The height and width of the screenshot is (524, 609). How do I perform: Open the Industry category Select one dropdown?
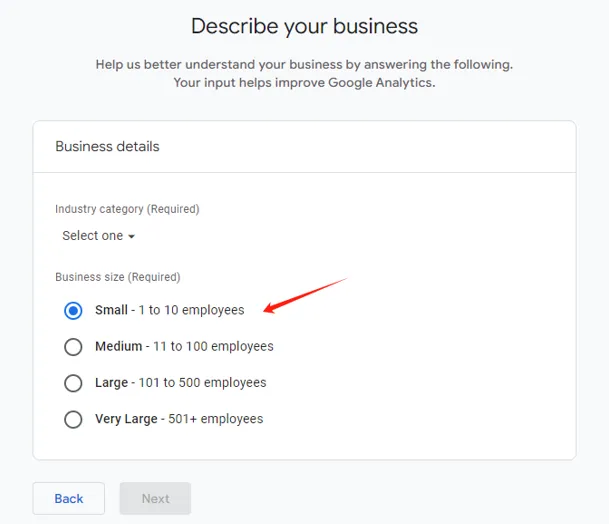(98, 236)
